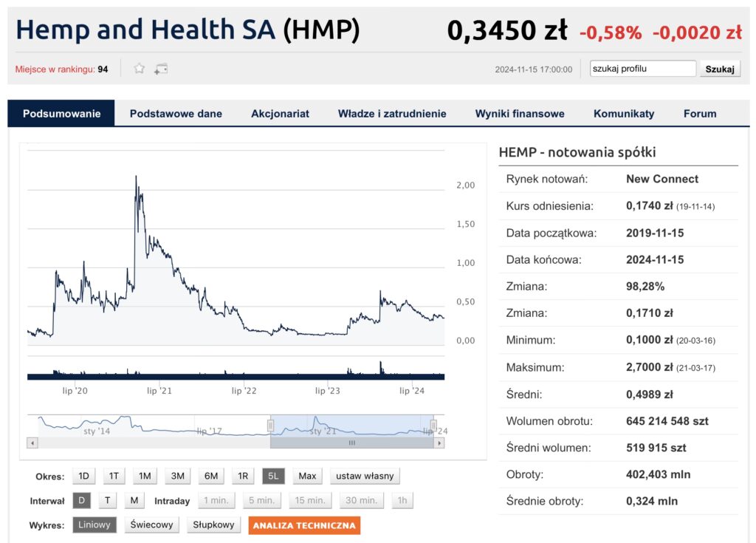Open the Akcjonariat tab

pyautogui.click(x=280, y=114)
